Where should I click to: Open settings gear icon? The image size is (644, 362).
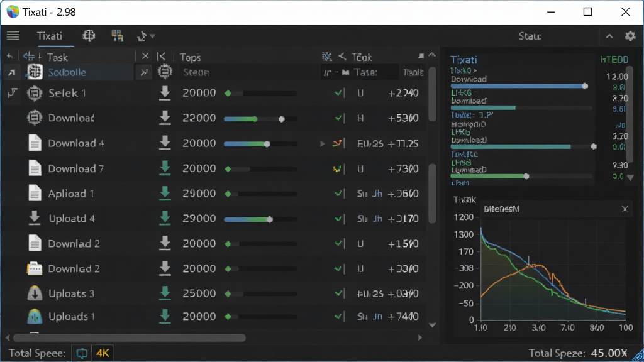pyautogui.click(x=630, y=36)
